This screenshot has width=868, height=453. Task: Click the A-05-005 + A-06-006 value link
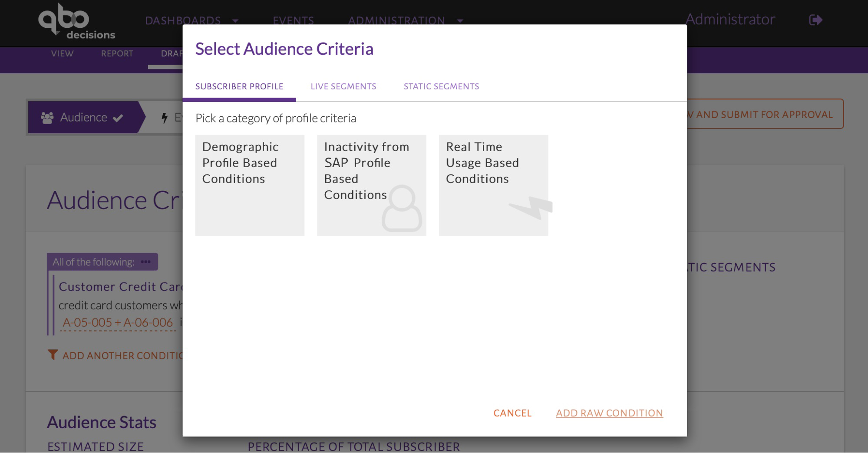(118, 323)
